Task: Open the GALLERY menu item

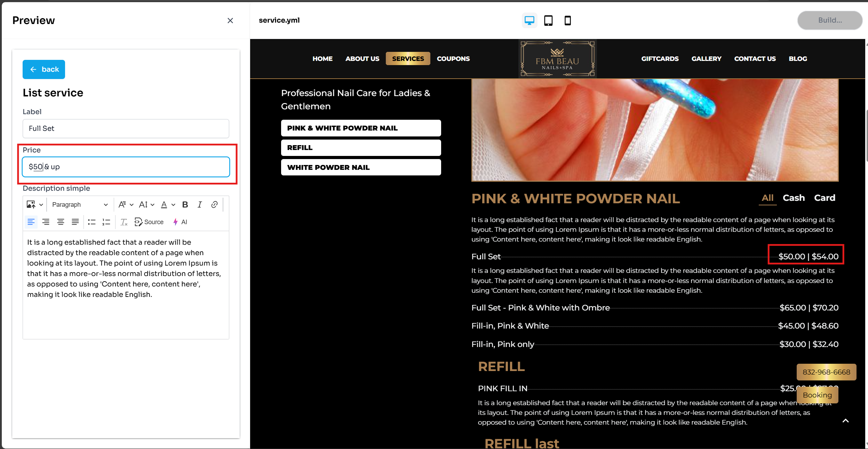Action: 706,59
